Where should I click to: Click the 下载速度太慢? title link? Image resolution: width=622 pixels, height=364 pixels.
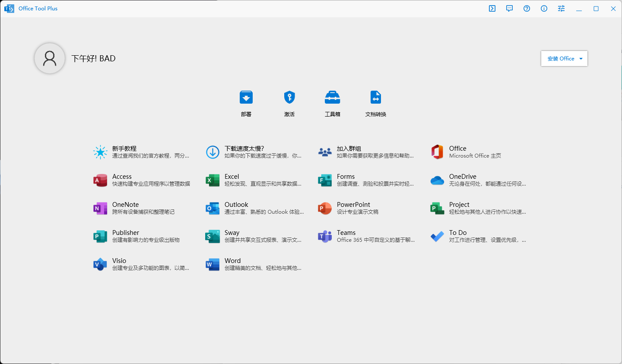click(x=244, y=149)
